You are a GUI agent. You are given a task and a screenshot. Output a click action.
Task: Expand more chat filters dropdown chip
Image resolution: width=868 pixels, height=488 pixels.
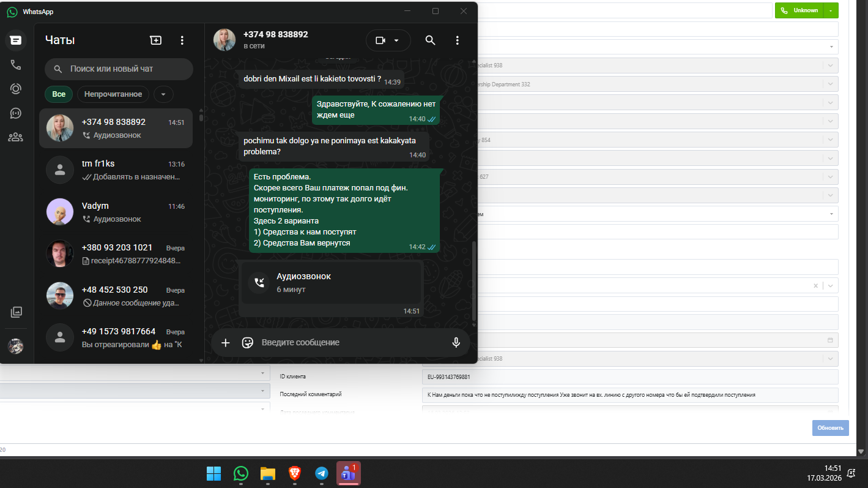pyautogui.click(x=163, y=94)
